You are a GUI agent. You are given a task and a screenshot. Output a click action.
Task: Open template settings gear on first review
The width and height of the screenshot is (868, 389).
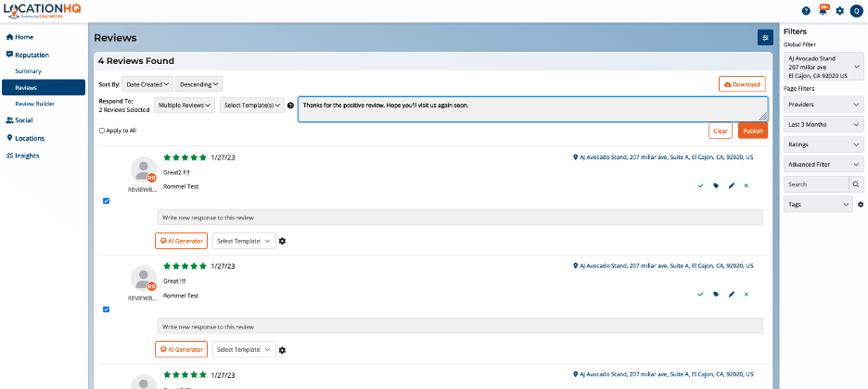tap(283, 241)
